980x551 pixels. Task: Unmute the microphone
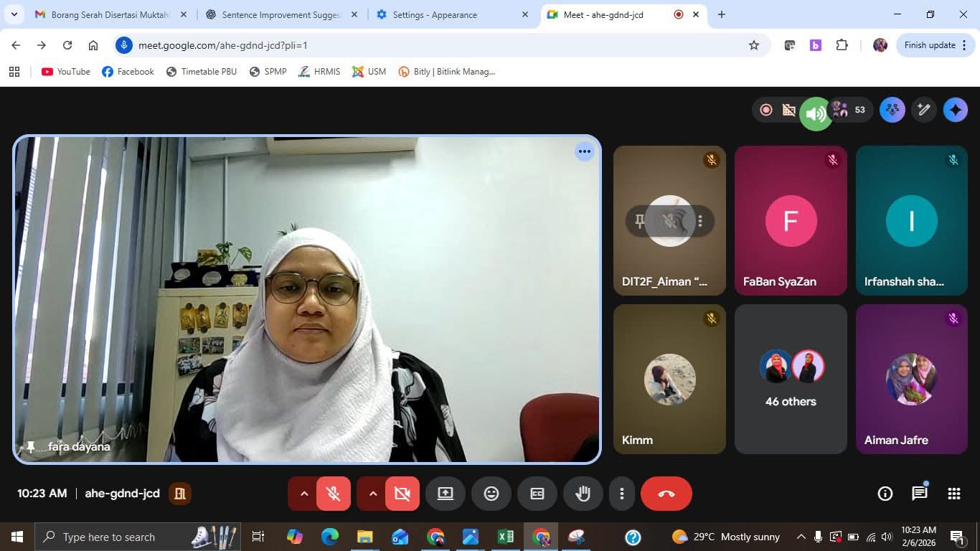click(x=333, y=494)
